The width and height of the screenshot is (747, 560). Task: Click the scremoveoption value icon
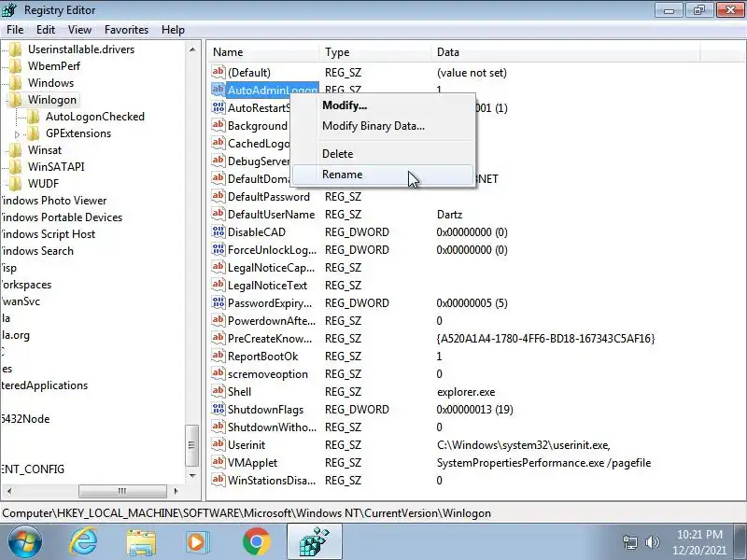218,374
